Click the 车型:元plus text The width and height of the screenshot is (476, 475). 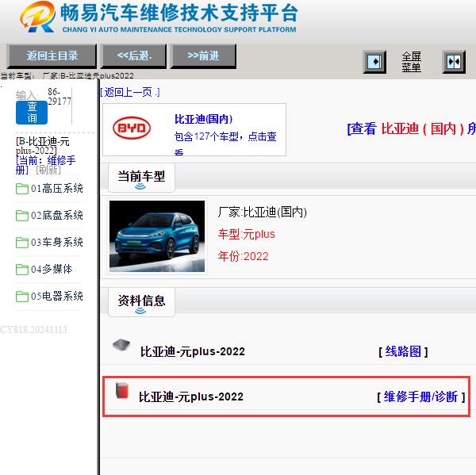[x=246, y=234]
